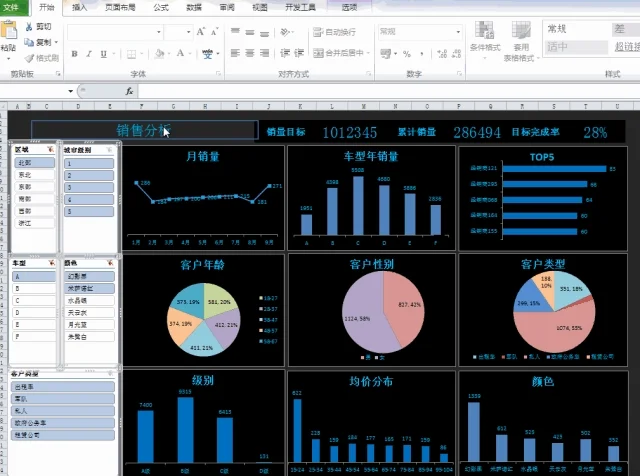The height and width of the screenshot is (476, 640).
Task: Expand the Clipboard (剪贴板) dialog launcher
Action: pyautogui.click(x=58, y=74)
